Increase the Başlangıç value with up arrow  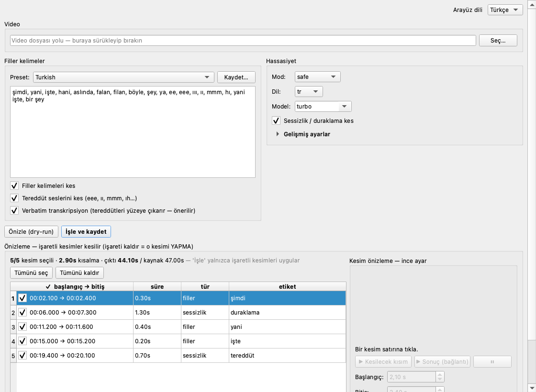[x=440, y=374]
